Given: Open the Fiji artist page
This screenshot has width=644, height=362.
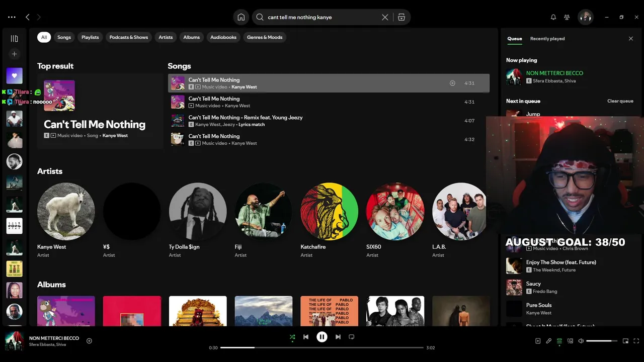Looking at the screenshot, I should [264, 211].
